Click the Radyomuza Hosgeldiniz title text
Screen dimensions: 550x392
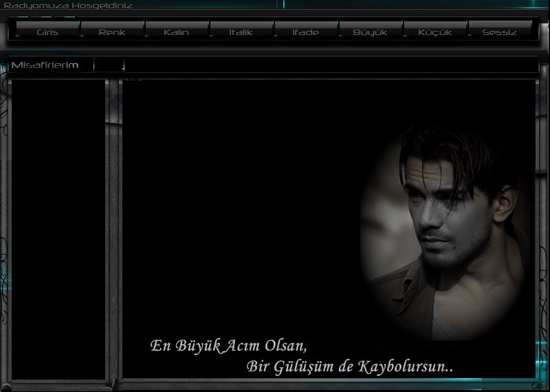(67, 5)
